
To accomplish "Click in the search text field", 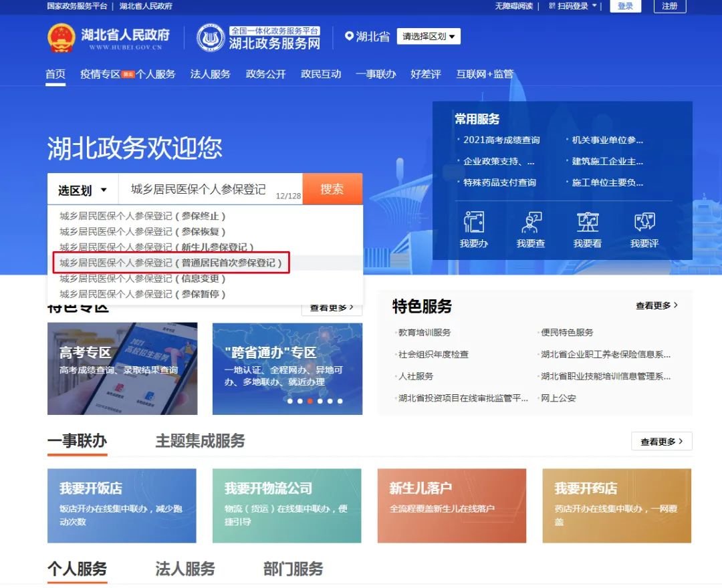I will (211, 189).
